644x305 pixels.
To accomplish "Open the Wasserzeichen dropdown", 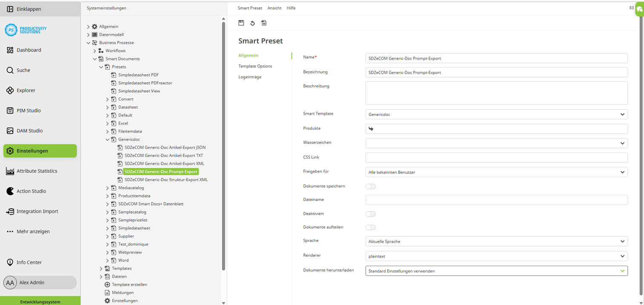I will (497, 143).
